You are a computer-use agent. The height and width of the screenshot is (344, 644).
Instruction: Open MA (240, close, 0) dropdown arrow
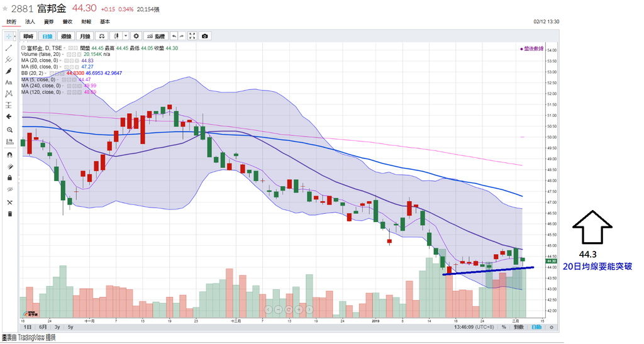63,86
